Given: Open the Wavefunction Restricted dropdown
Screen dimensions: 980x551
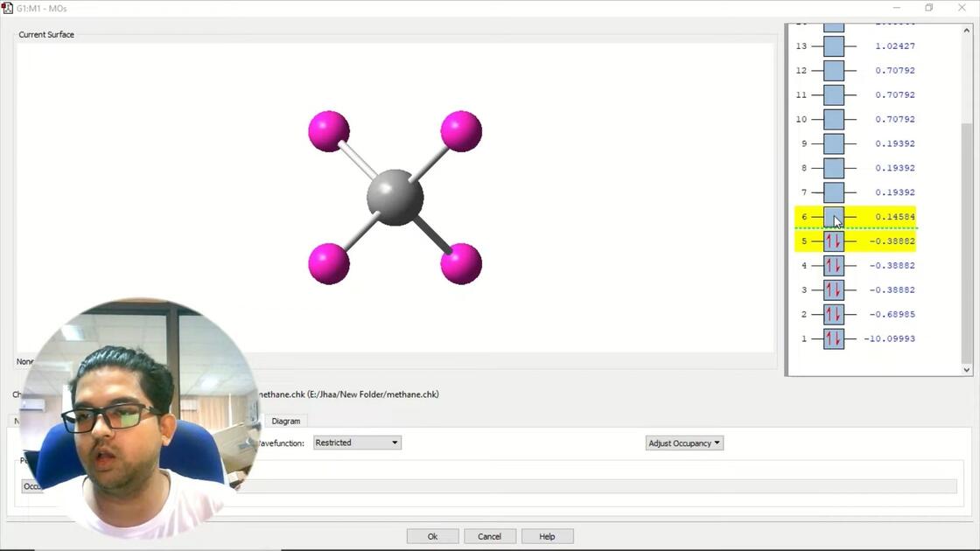Looking at the screenshot, I should [357, 443].
